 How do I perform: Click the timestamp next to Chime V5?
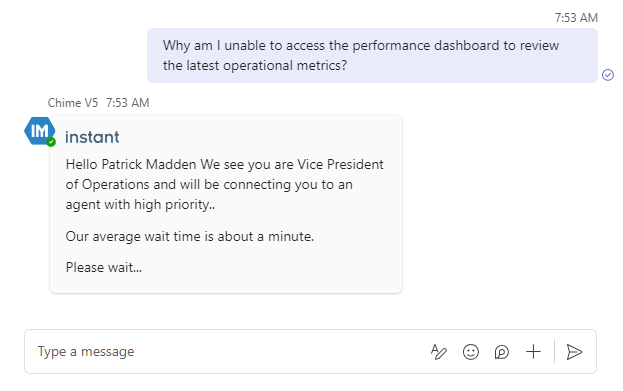coord(128,103)
